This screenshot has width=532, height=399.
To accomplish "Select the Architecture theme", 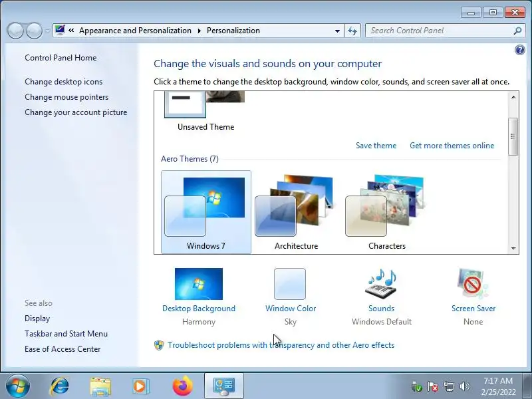I will (x=296, y=212).
